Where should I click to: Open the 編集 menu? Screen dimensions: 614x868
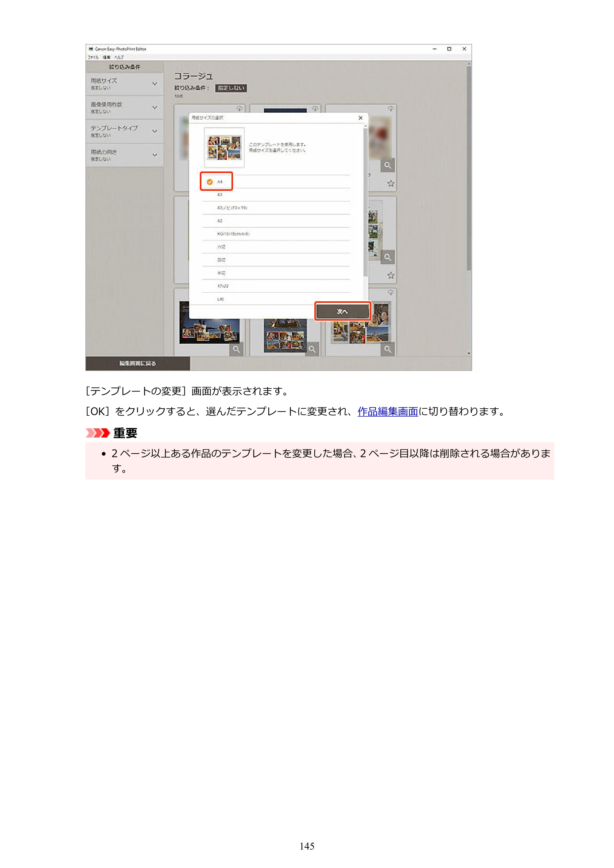point(107,57)
